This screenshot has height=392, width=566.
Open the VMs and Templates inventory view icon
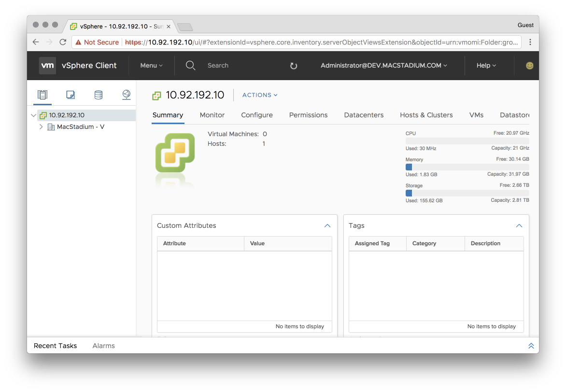(71, 95)
